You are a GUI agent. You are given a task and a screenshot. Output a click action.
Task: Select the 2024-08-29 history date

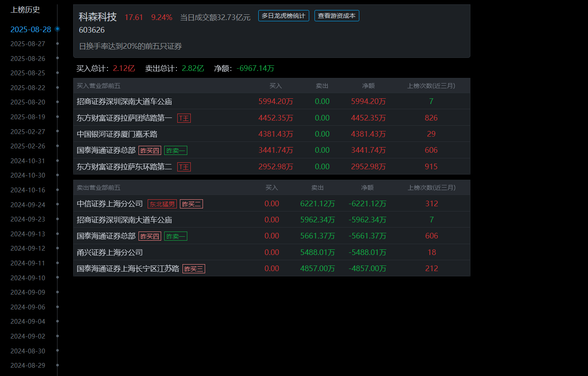point(28,366)
